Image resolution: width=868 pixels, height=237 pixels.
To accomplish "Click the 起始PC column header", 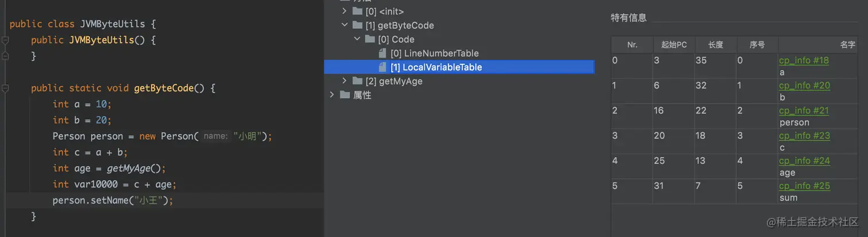I will 674,45.
